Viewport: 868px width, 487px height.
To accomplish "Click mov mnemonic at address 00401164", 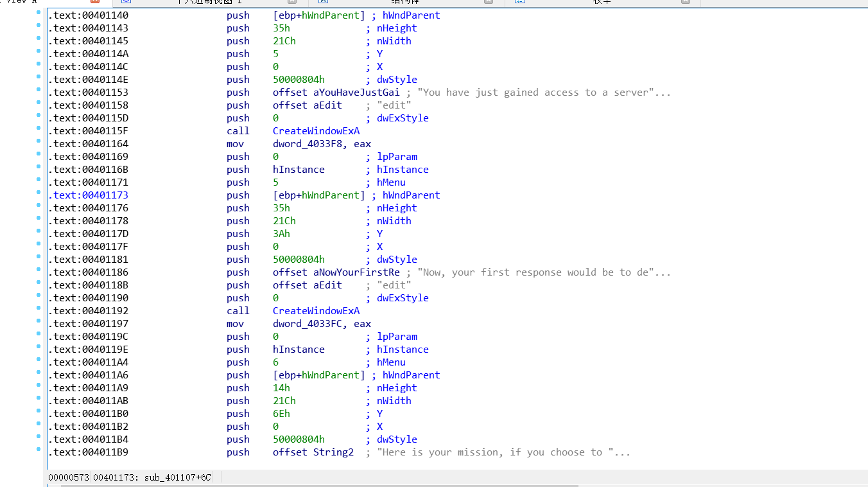I will pos(235,144).
